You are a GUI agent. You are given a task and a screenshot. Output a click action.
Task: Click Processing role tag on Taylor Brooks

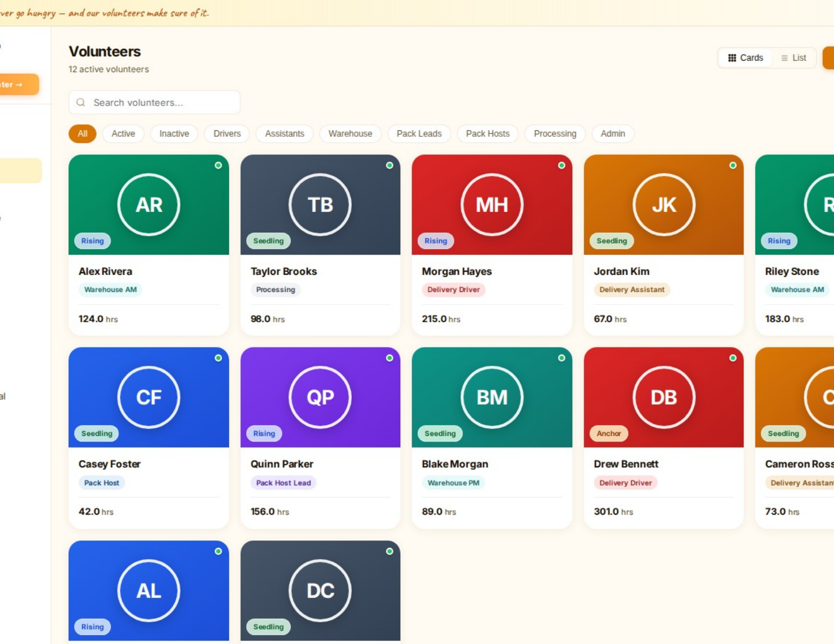275,289
